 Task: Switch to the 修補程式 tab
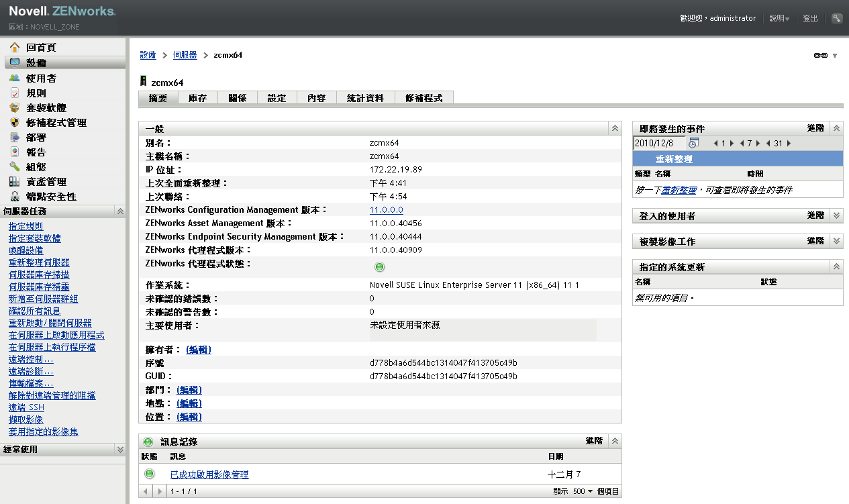(424, 98)
